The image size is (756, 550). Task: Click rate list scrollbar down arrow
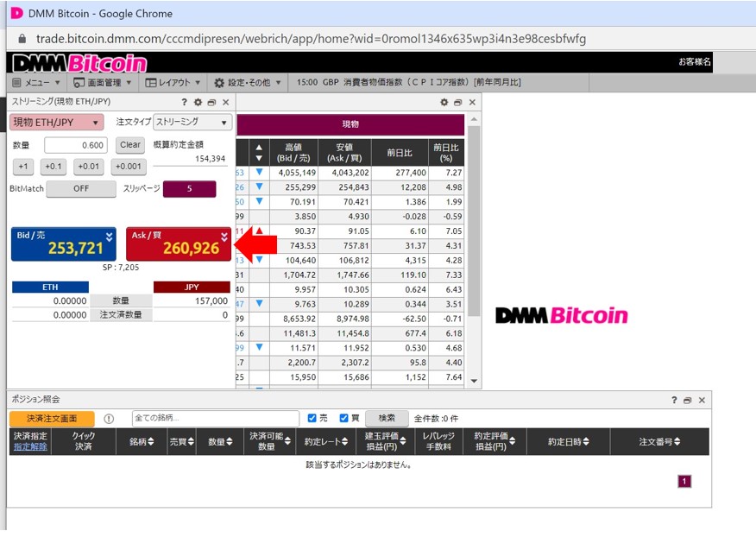474,381
